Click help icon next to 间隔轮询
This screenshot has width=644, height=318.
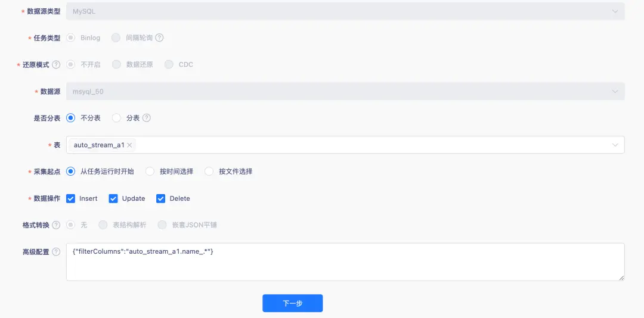tap(159, 38)
